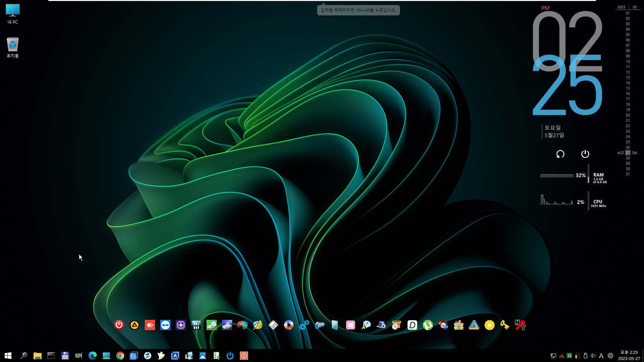Select day 27 in sidebar calendar
The height and width of the screenshot is (362, 644).
(x=628, y=153)
